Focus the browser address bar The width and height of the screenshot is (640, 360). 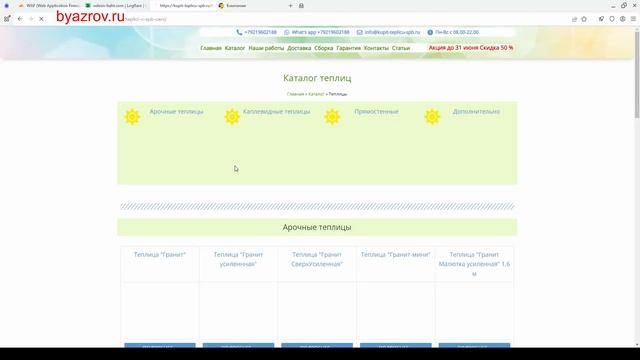(x=306, y=19)
